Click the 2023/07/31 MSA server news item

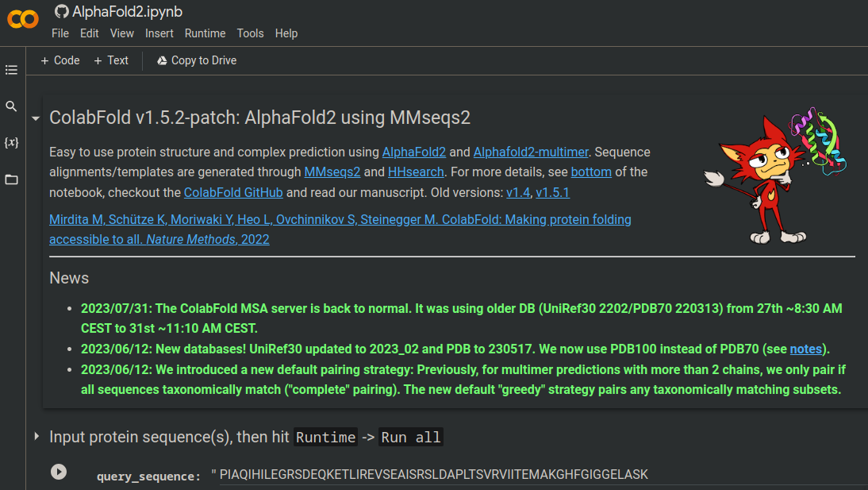click(461, 318)
